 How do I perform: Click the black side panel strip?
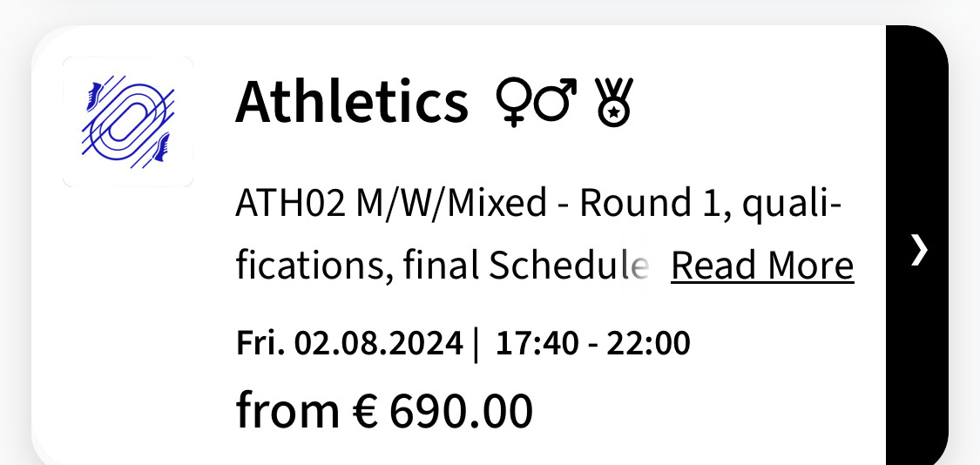pyautogui.click(x=917, y=245)
